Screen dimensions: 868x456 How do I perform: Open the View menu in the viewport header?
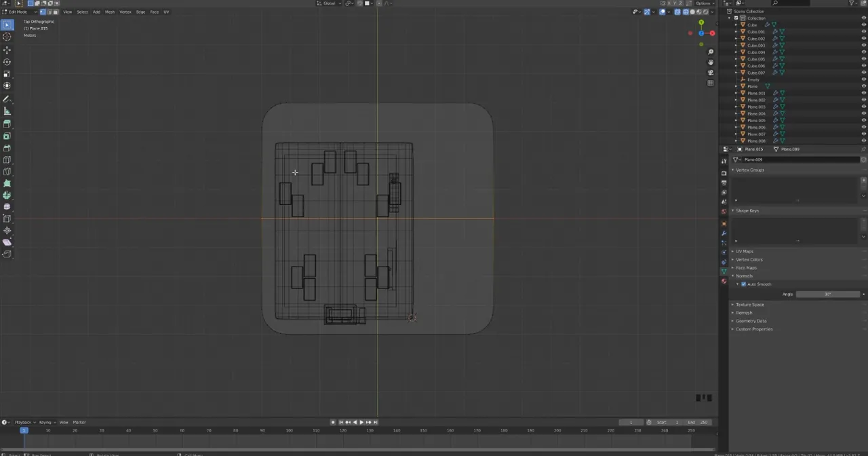point(67,12)
